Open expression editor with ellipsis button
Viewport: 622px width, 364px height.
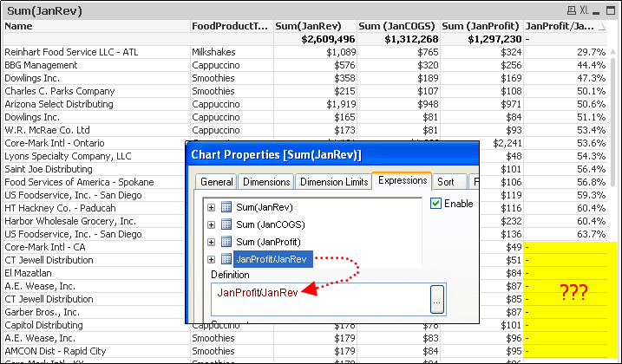437,299
